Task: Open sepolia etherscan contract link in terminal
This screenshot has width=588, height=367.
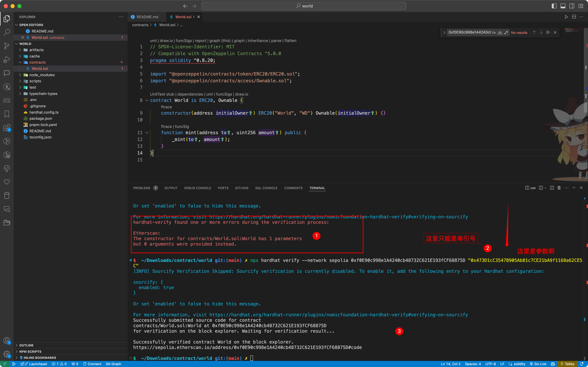Action: [247, 347]
